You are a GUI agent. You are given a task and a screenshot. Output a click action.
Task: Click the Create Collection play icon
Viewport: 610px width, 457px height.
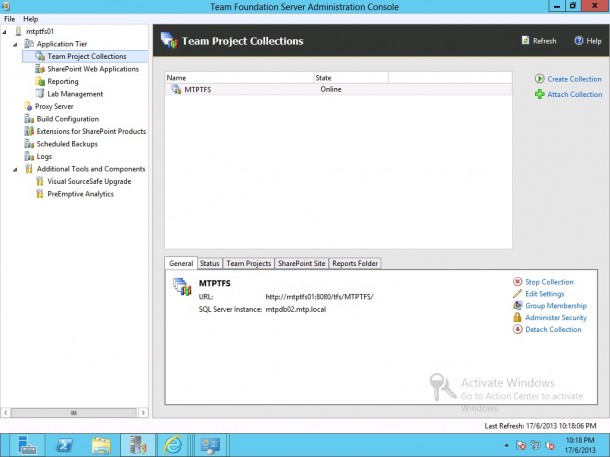click(539, 79)
